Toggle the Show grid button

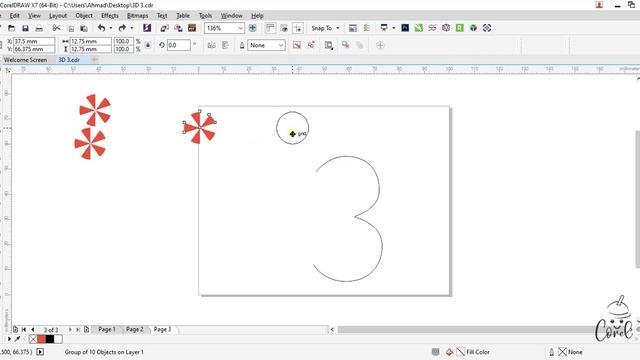[284, 28]
